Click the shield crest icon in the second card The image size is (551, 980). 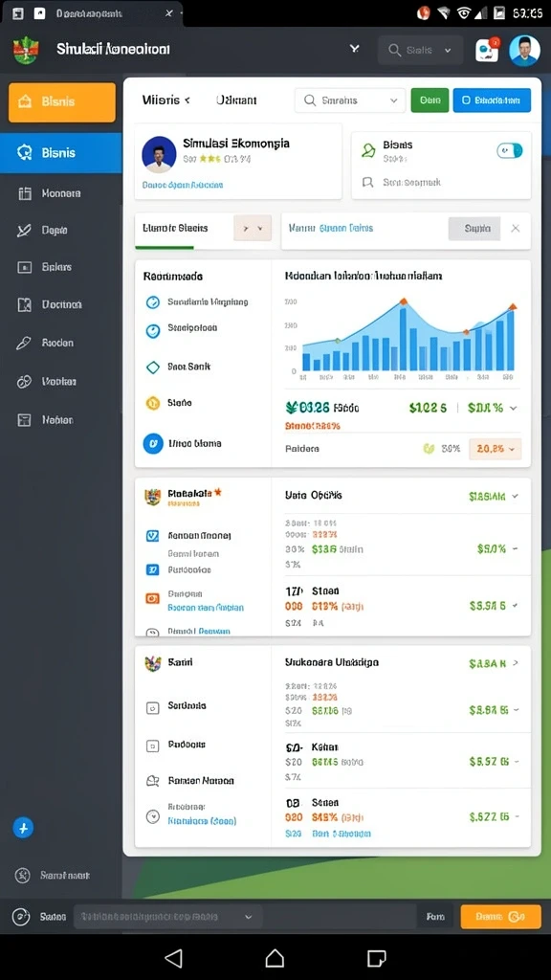pos(152,497)
